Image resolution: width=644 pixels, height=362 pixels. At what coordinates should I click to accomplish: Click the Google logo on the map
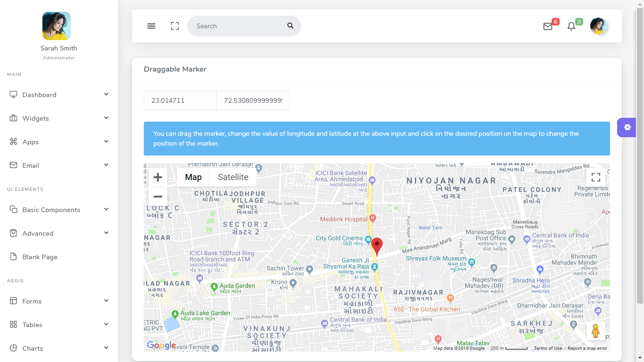click(x=161, y=346)
